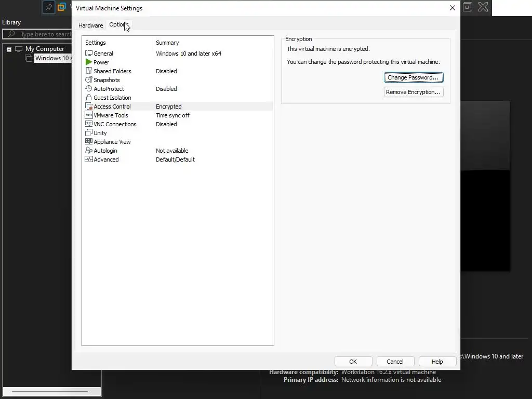
Task: Click the Remove Encryption button
Action: tap(413, 92)
